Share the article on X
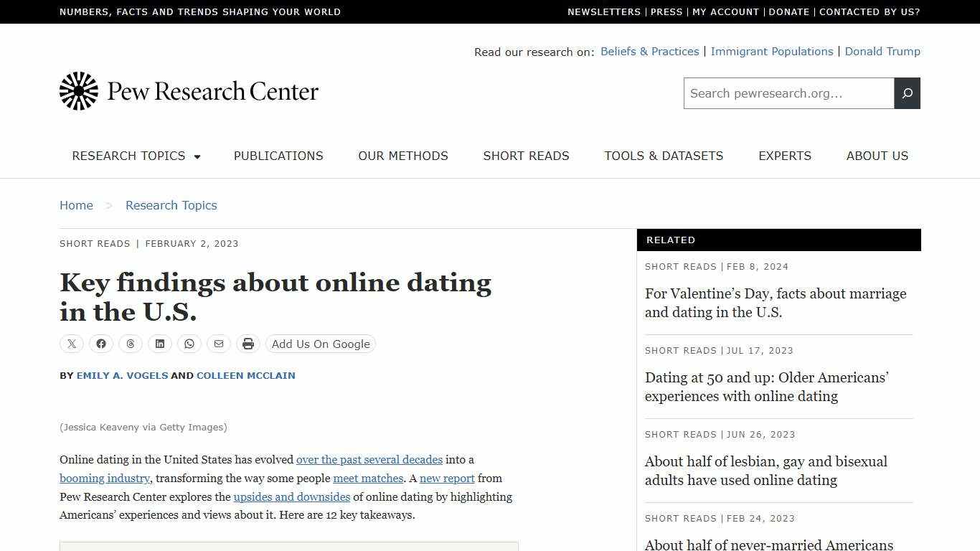 coord(71,344)
